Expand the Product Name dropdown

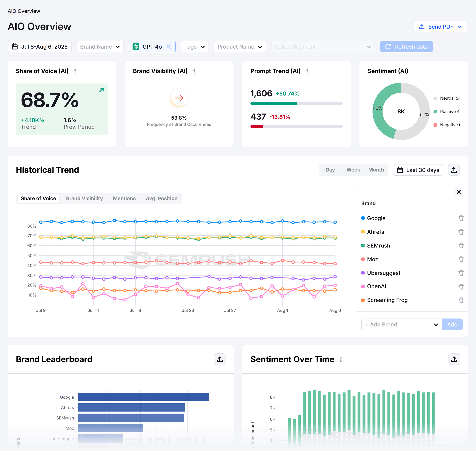click(x=240, y=47)
